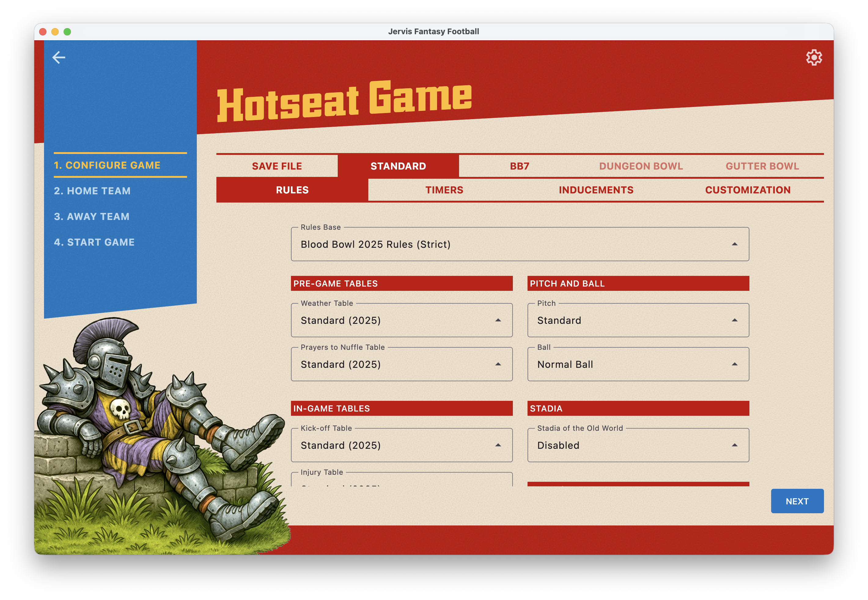This screenshot has width=868, height=600.
Task: Switch to the BB7 tab
Action: pyautogui.click(x=519, y=166)
